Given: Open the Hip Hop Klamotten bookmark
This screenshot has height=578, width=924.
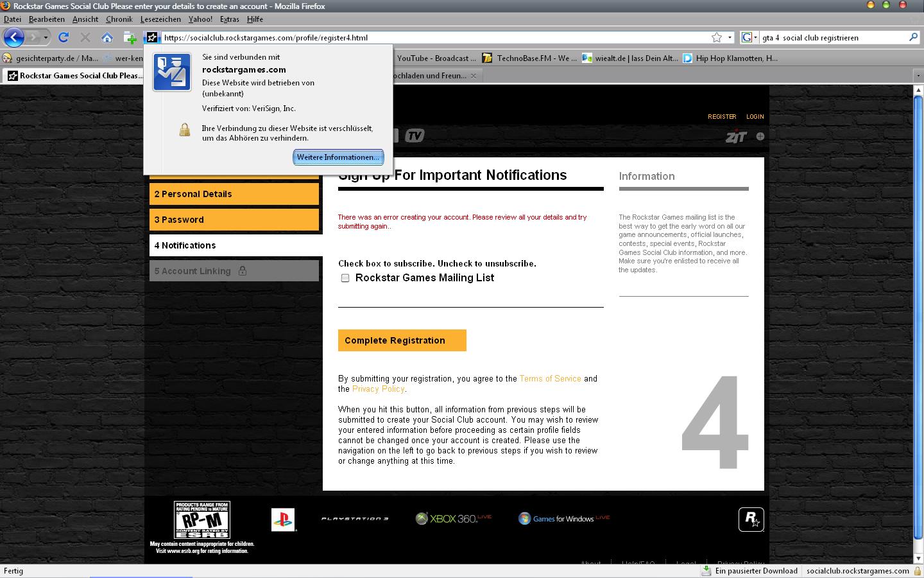Looking at the screenshot, I should tap(730, 58).
